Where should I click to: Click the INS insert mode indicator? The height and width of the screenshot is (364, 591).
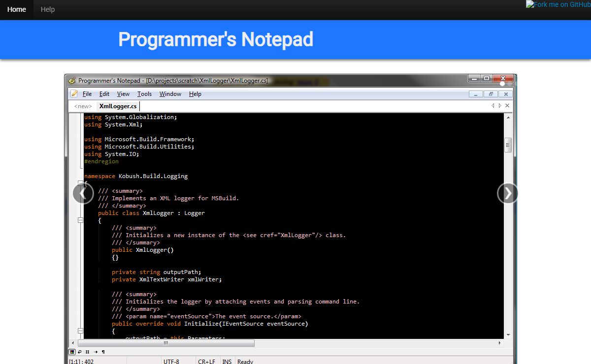tap(227, 362)
